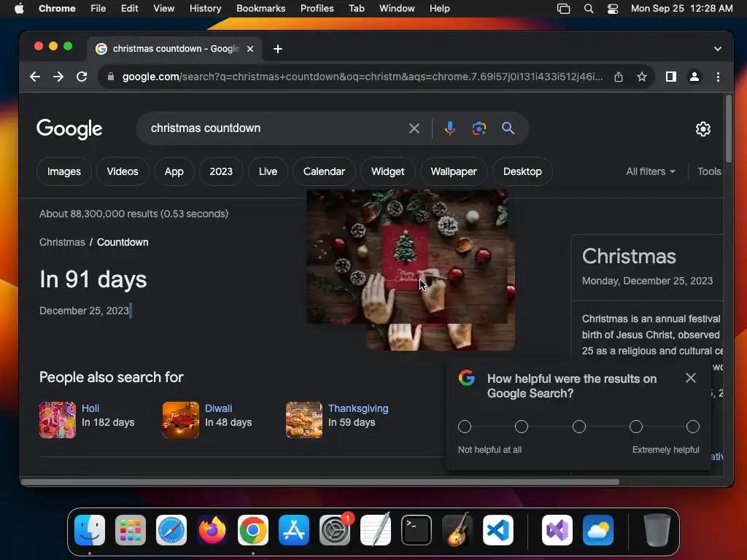Open macOS Control Center icon
747x560 pixels.
coord(612,8)
